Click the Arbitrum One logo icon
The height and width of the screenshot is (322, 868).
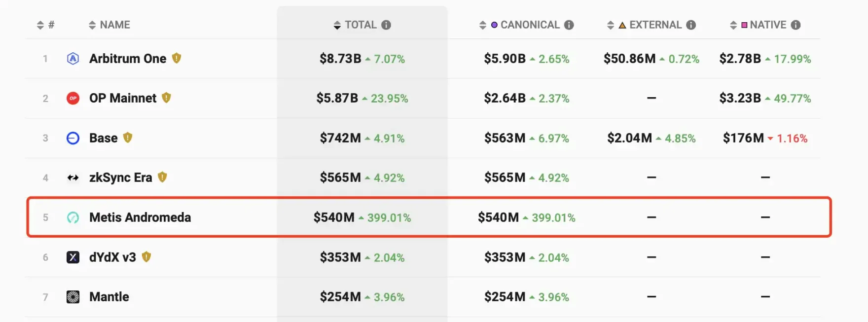coord(73,59)
